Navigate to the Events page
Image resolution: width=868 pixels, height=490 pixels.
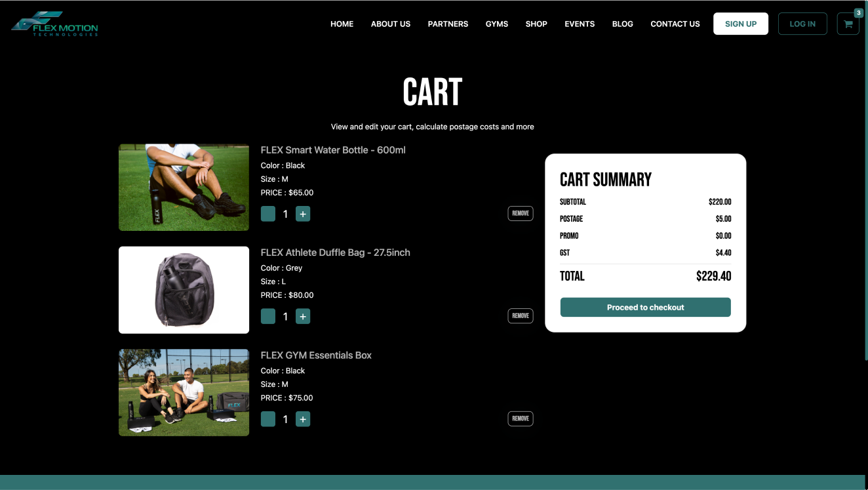[x=580, y=24]
